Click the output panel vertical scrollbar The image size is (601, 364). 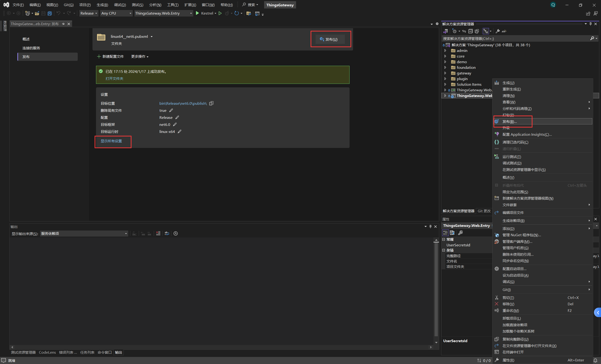tap(436, 290)
